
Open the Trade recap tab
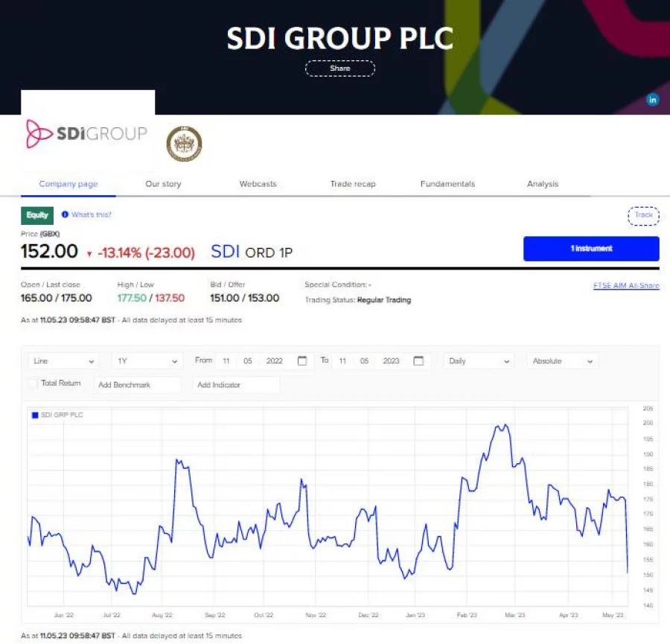tap(353, 184)
